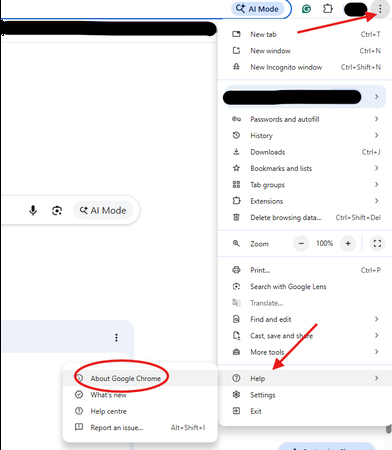The width and height of the screenshot is (392, 450).
Task: Click Exit to close Chrome
Action: click(x=305, y=411)
